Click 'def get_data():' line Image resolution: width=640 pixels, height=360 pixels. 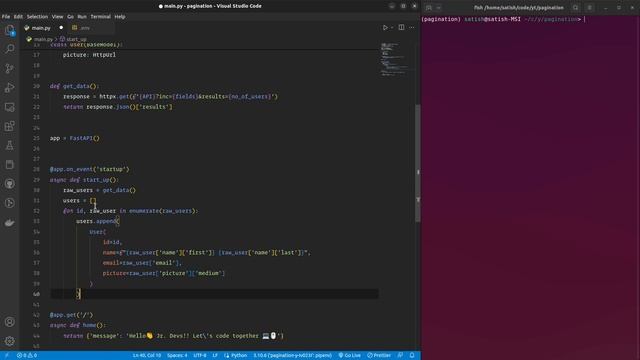click(x=74, y=86)
